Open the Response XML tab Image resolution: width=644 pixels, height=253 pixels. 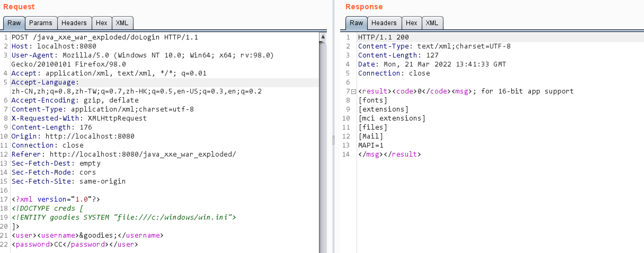(x=432, y=23)
